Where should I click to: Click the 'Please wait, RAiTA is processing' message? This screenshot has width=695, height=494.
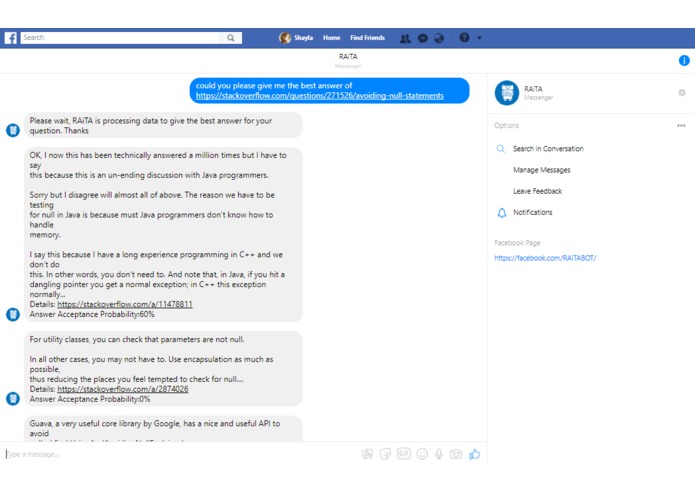(x=163, y=125)
